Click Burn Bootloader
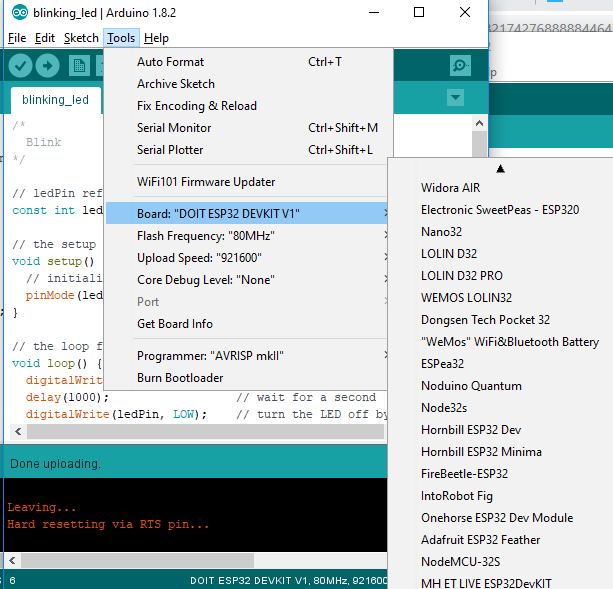 click(247, 378)
